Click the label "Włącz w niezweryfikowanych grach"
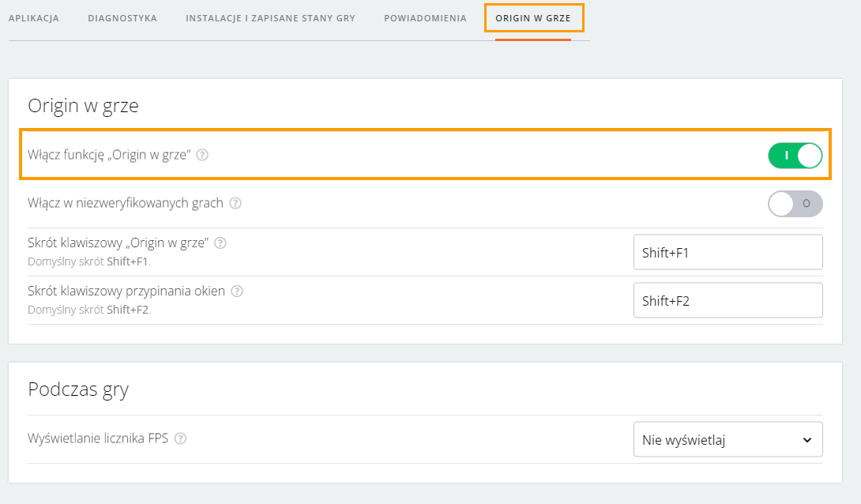This screenshot has height=504, width=861. coord(125,203)
